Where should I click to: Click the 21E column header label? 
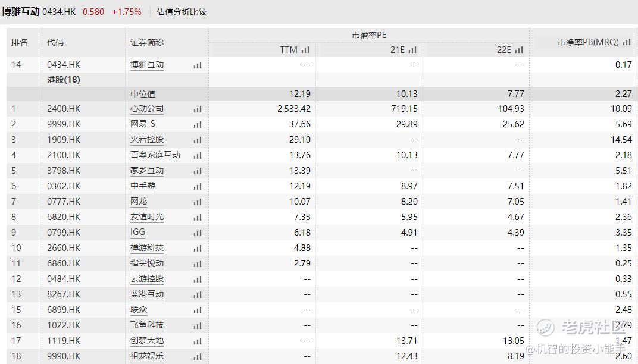click(x=398, y=49)
